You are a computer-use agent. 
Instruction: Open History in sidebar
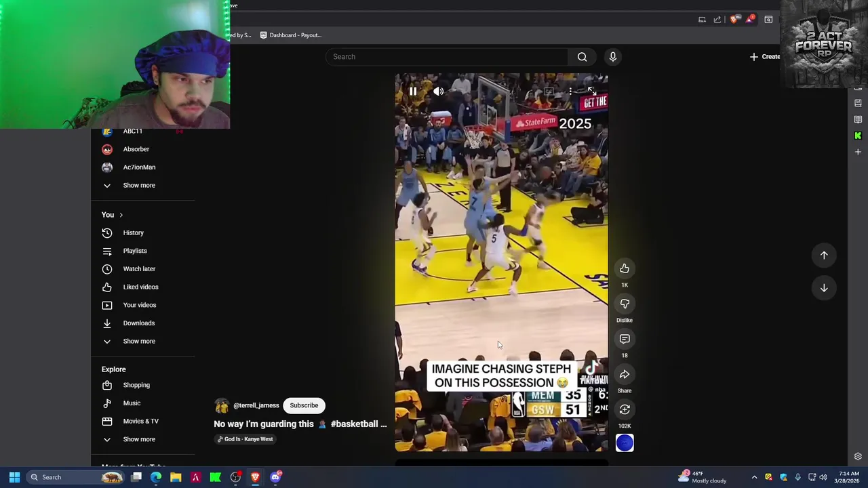(x=134, y=233)
